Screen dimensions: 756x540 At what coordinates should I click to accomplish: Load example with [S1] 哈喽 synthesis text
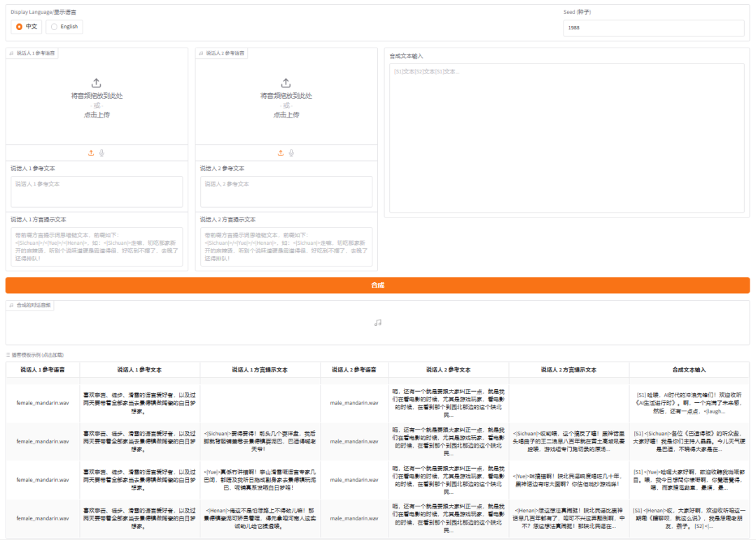pyautogui.click(x=689, y=403)
